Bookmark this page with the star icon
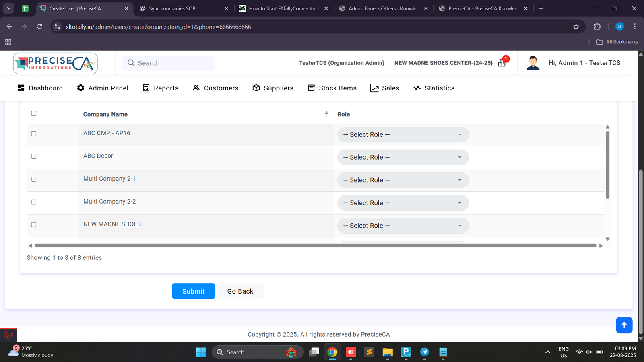 576,27
